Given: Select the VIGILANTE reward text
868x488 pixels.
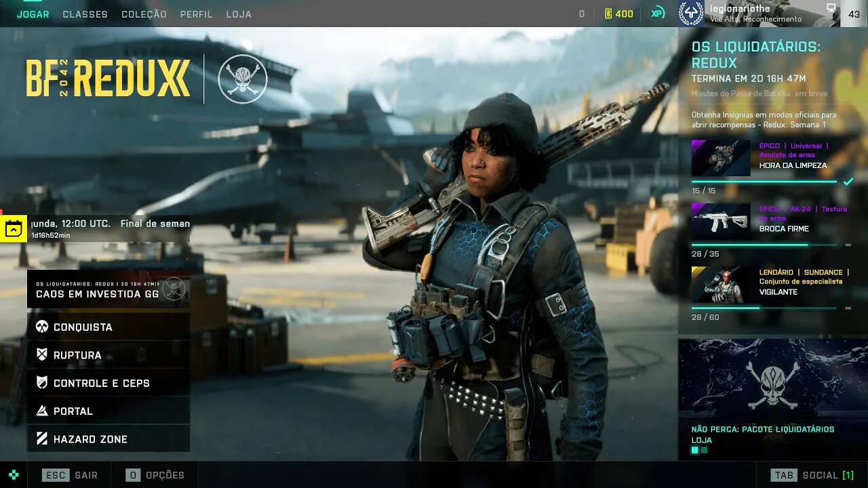Looking at the screenshot, I should click(x=778, y=291).
